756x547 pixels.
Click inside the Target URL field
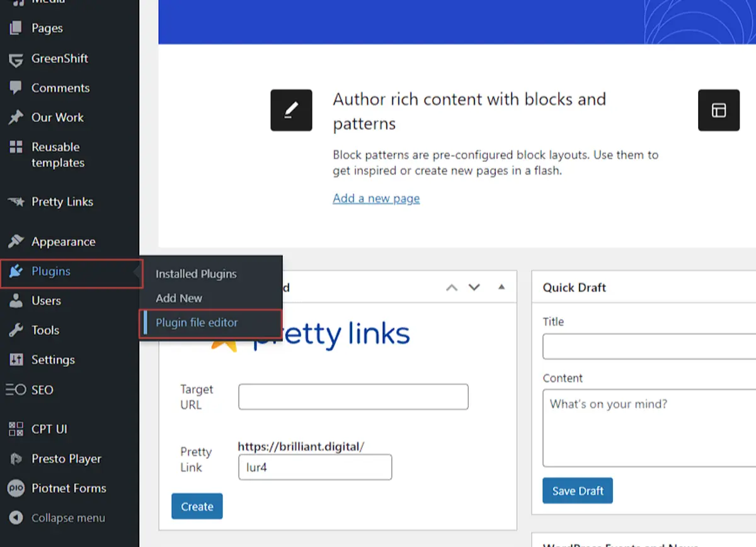[x=353, y=397]
